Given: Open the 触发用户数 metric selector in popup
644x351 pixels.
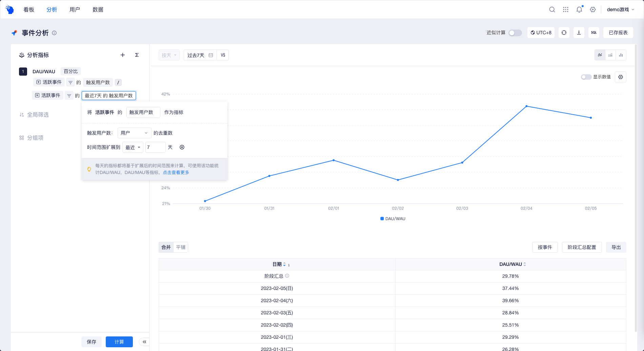Looking at the screenshot, I should (x=143, y=112).
